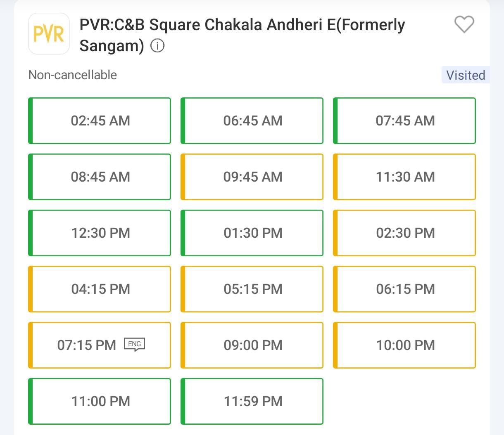
Task: Choose the 07:15 PM English show
Action: point(86,345)
